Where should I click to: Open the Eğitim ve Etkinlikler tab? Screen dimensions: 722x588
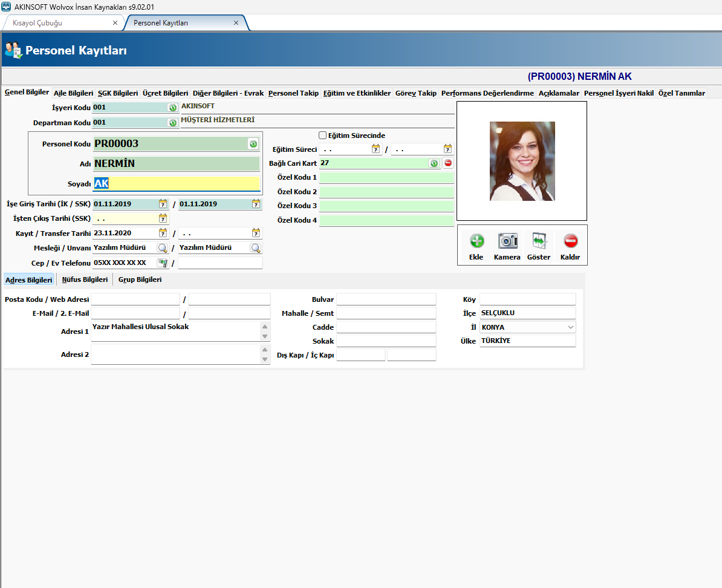357,93
